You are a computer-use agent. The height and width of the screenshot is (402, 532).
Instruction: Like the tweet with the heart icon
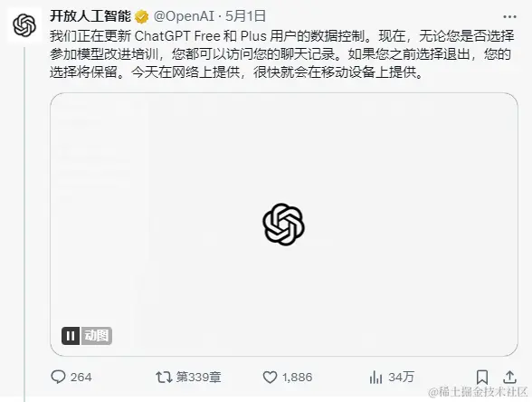point(270,378)
